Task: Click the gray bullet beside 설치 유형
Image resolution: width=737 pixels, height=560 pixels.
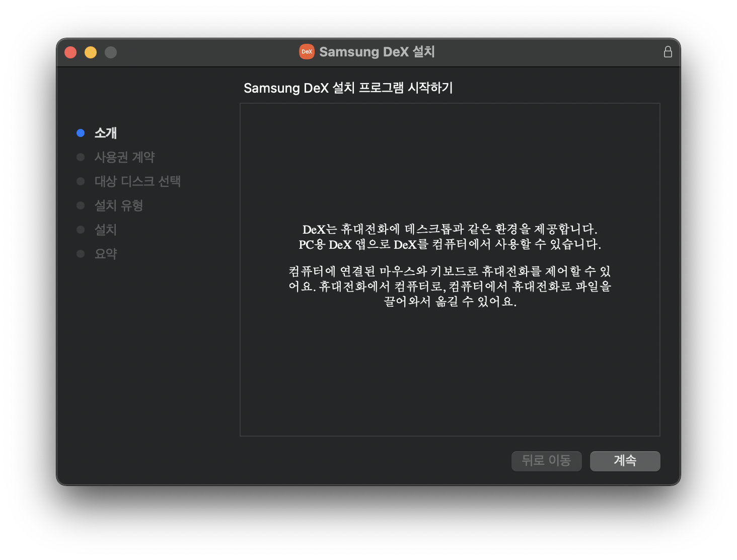Action: pos(81,205)
